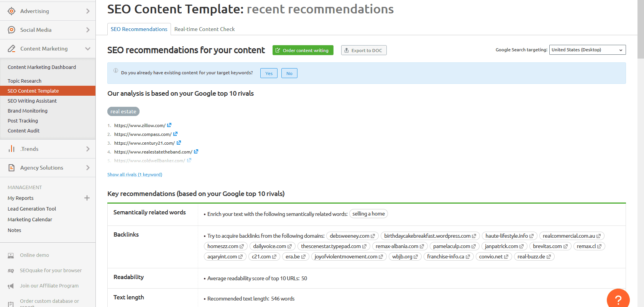Viewport: 644px width, 307px height.
Task: Click Show all rivals link
Action: [135, 175]
